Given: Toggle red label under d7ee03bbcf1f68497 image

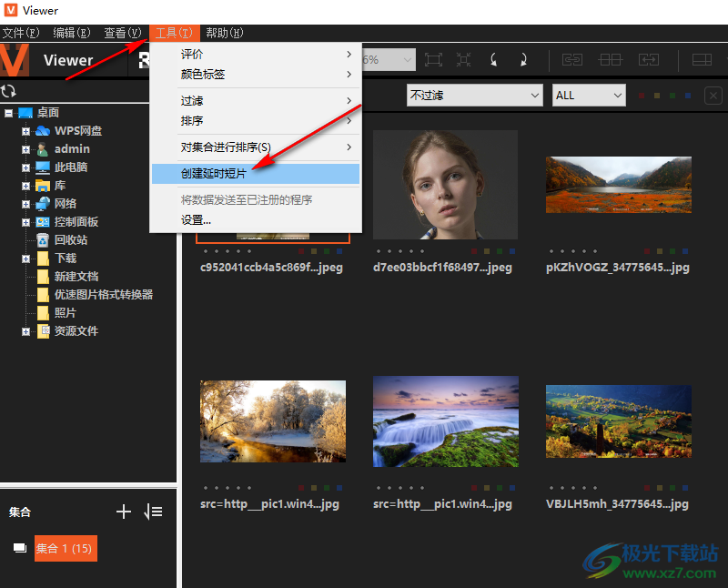Looking at the screenshot, I should 474,251.
